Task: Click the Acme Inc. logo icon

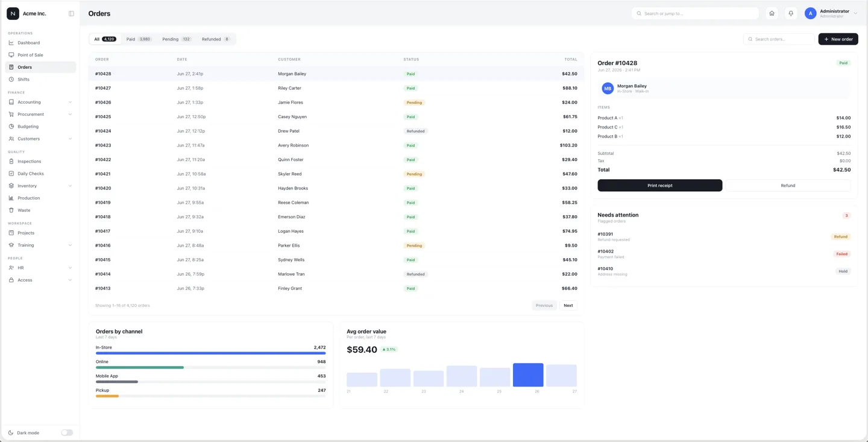Action: coord(13,13)
